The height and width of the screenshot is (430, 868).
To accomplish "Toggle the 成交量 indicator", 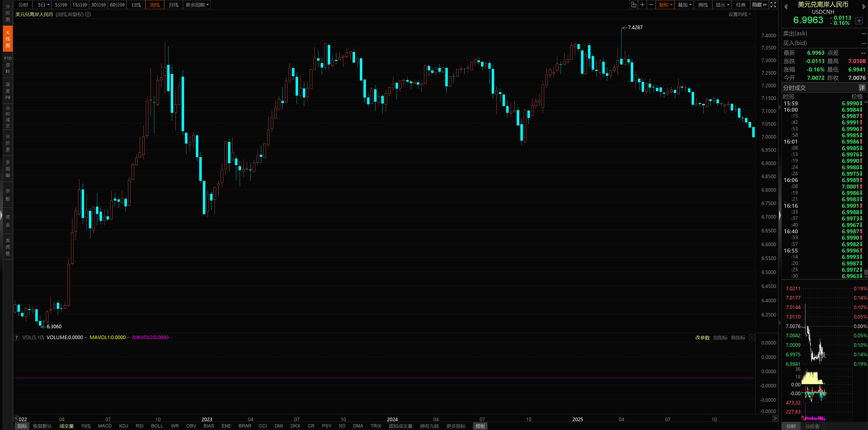I will 66,426.
